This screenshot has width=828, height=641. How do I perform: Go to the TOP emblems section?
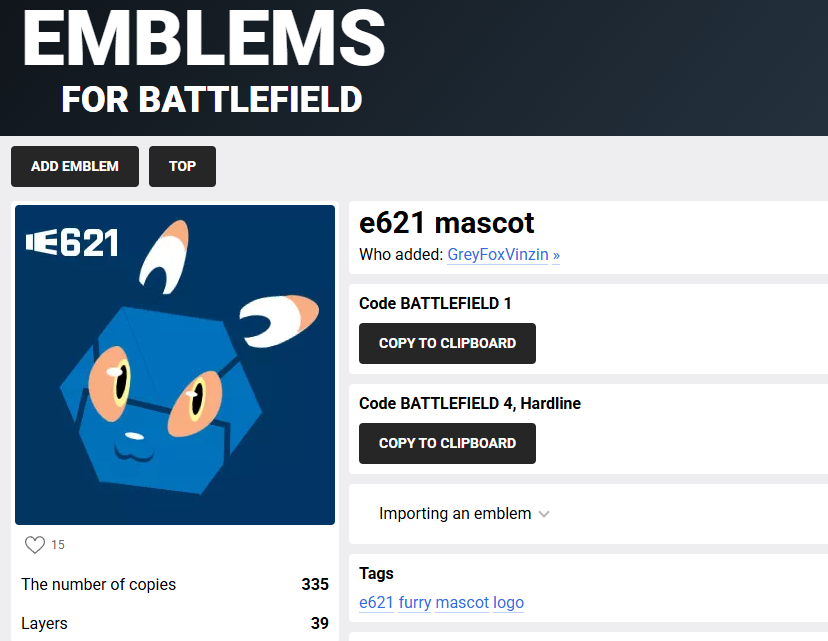click(x=182, y=166)
